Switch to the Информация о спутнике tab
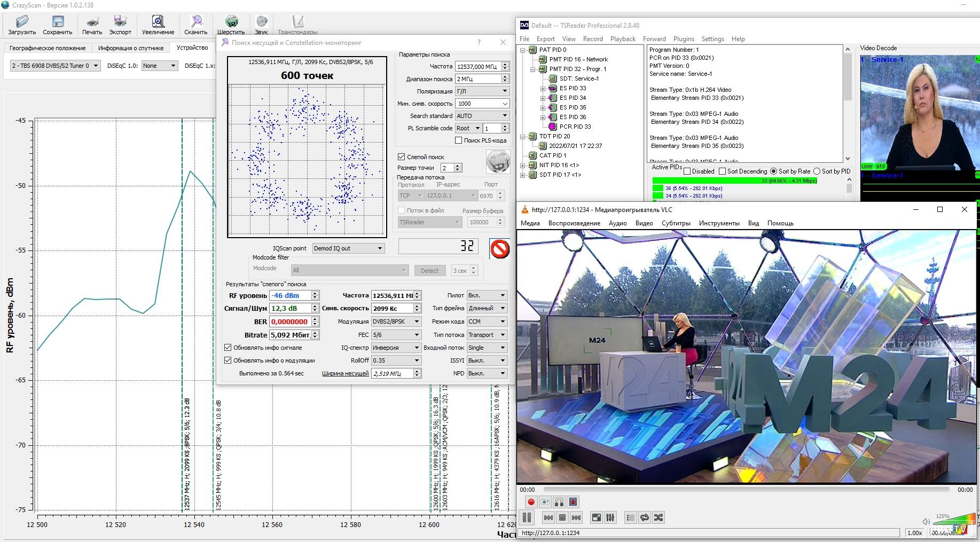 click(131, 48)
